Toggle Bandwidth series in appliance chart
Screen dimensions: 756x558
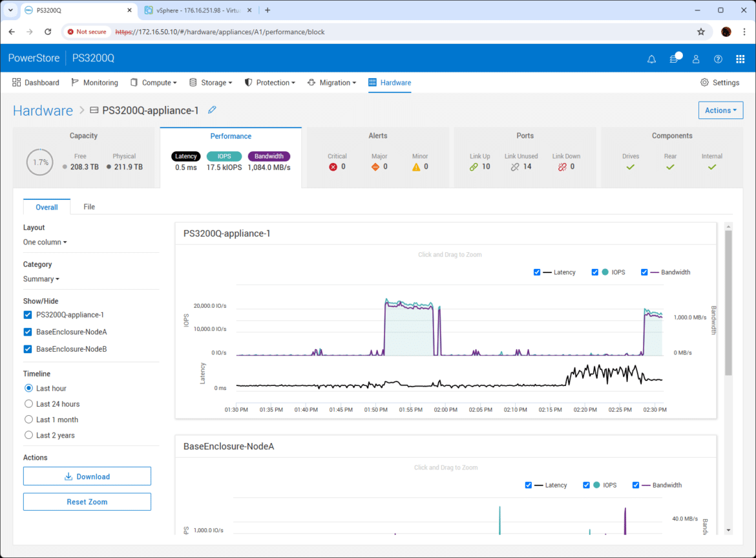644,272
